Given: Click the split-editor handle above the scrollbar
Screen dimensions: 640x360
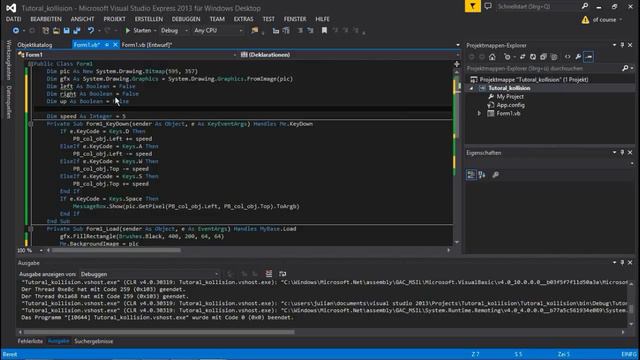Looking at the screenshot, I should (x=456, y=64).
